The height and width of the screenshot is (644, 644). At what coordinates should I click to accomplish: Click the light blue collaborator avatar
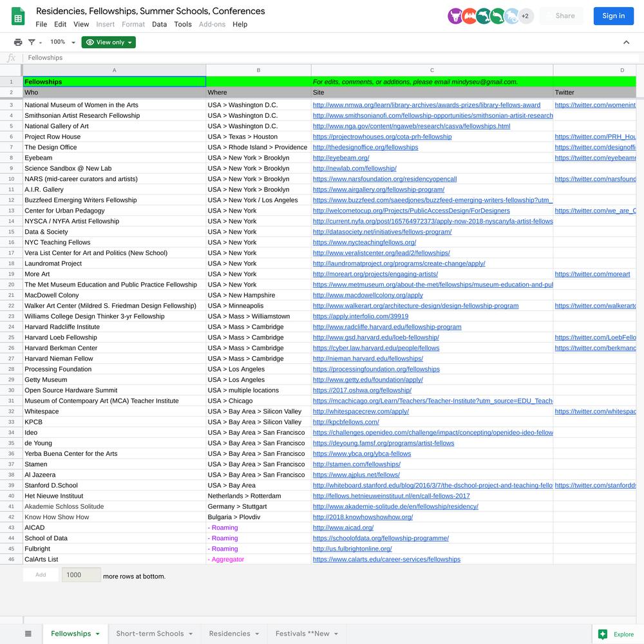pos(511,16)
